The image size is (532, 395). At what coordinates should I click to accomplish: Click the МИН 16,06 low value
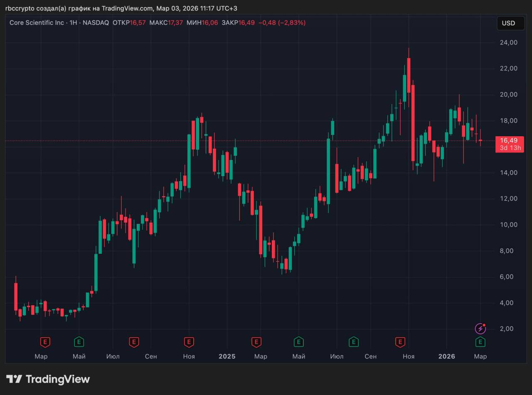[202, 23]
